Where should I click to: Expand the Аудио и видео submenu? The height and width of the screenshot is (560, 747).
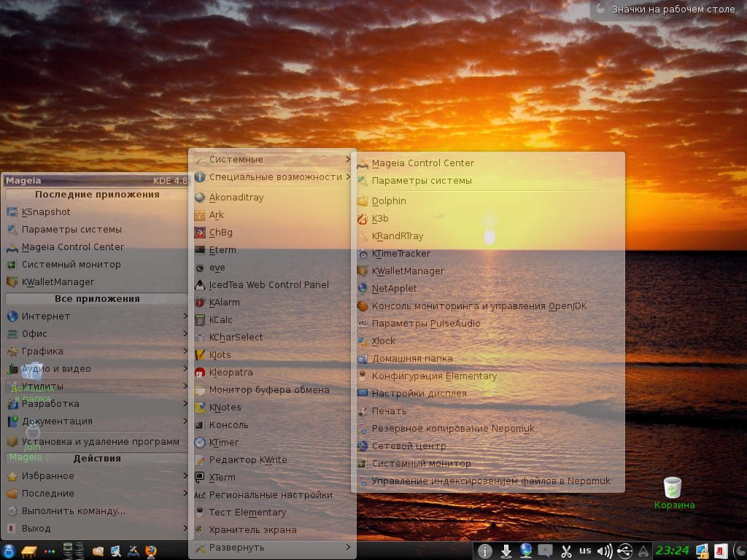96,368
